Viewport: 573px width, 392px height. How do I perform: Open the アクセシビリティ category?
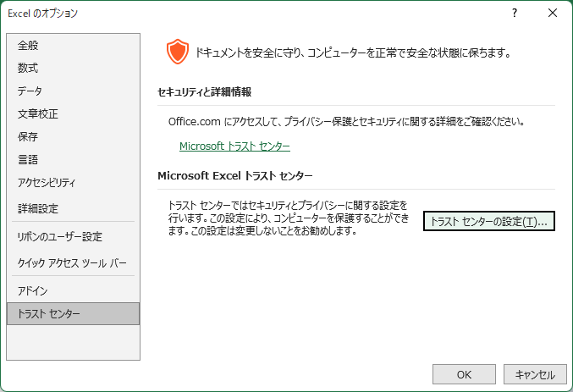click(47, 182)
